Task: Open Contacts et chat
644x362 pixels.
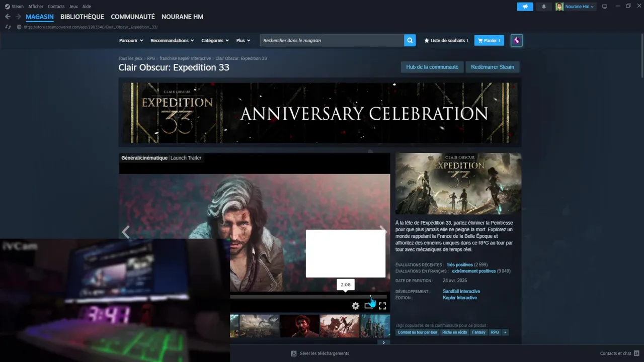Action: (x=619, y=353)
